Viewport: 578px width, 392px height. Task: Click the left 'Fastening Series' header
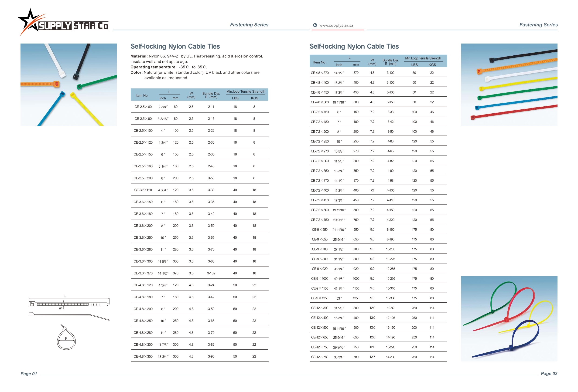(249, 25)
